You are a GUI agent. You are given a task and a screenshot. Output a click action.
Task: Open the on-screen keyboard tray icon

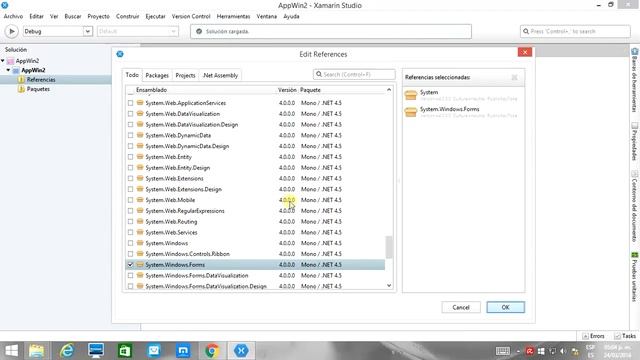click(502, 351)
